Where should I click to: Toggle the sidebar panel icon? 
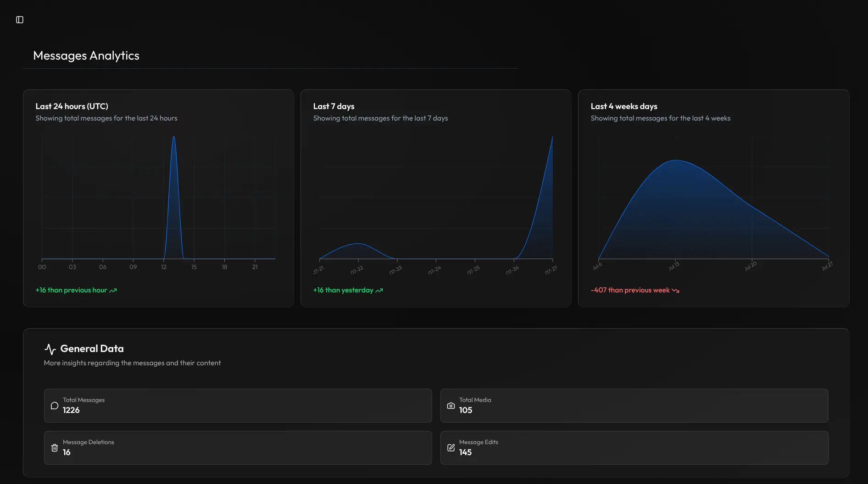click(20, 20)
